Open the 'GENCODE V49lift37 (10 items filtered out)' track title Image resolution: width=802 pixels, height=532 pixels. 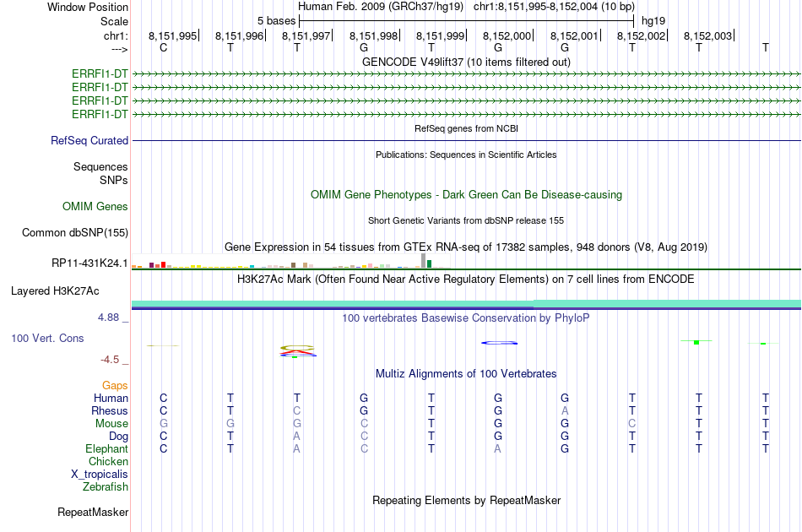pos(466,62)
